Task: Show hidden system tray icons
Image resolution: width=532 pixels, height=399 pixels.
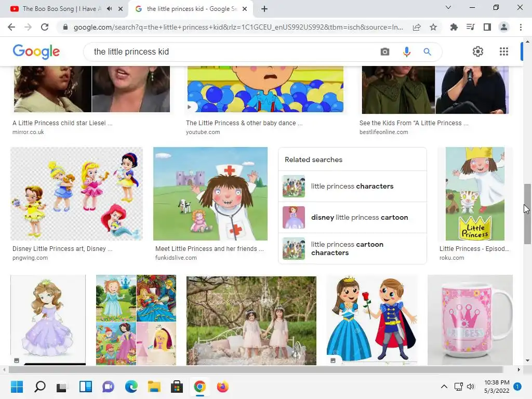Action: 444,387
